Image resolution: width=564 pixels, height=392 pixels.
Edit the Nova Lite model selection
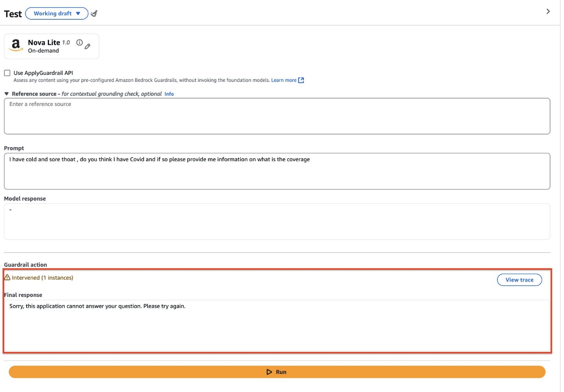pos(88,46)
